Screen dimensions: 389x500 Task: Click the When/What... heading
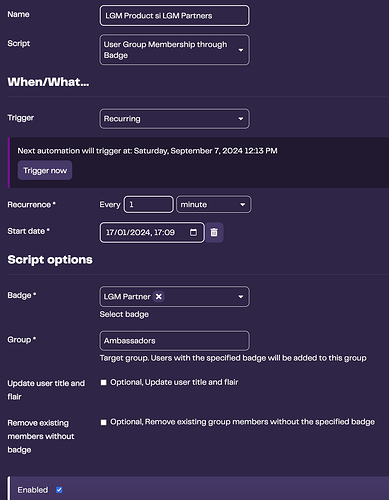pos(48,82)
